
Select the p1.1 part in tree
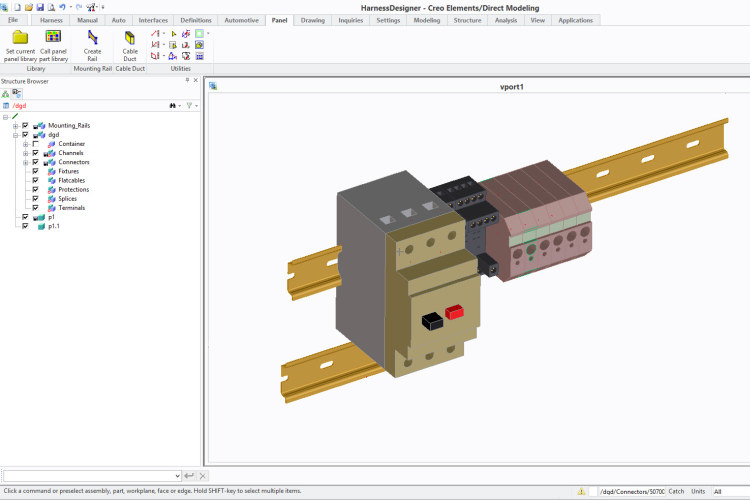click(54, 226)
